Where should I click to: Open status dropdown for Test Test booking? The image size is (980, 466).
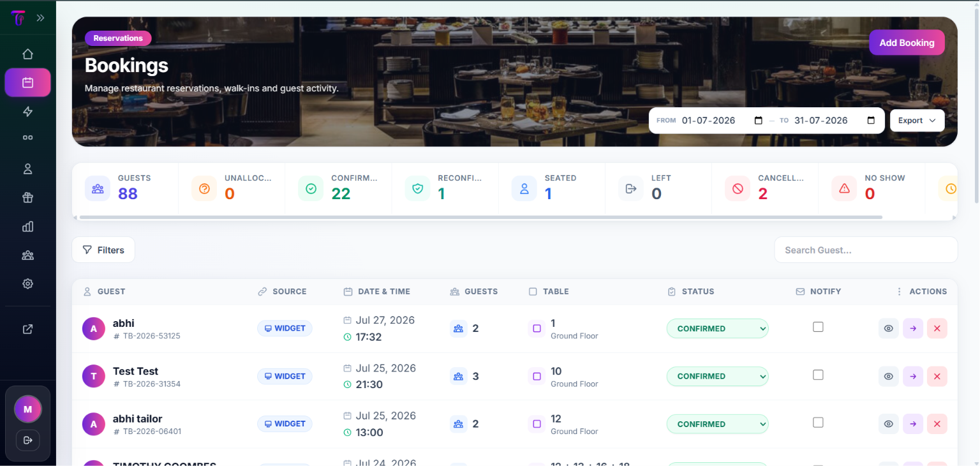(x=718, y=376)
